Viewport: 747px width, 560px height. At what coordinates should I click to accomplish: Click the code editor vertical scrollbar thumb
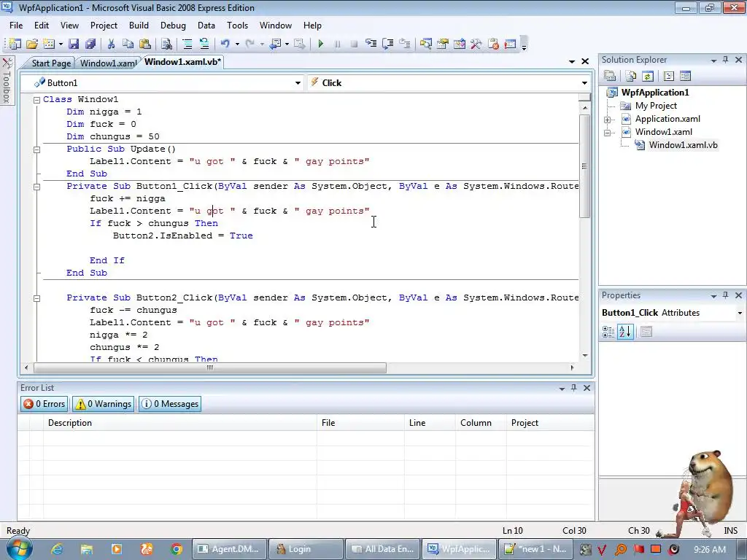[584, 166]
